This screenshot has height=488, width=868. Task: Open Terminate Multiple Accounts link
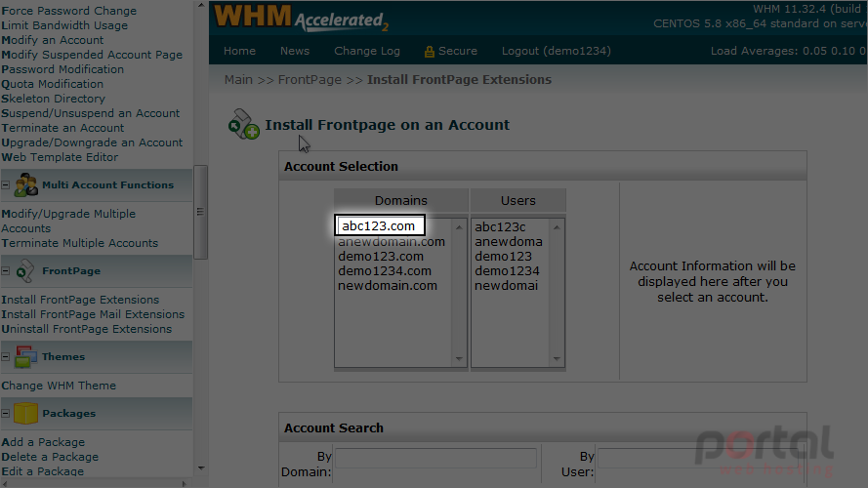pos(80,243)
